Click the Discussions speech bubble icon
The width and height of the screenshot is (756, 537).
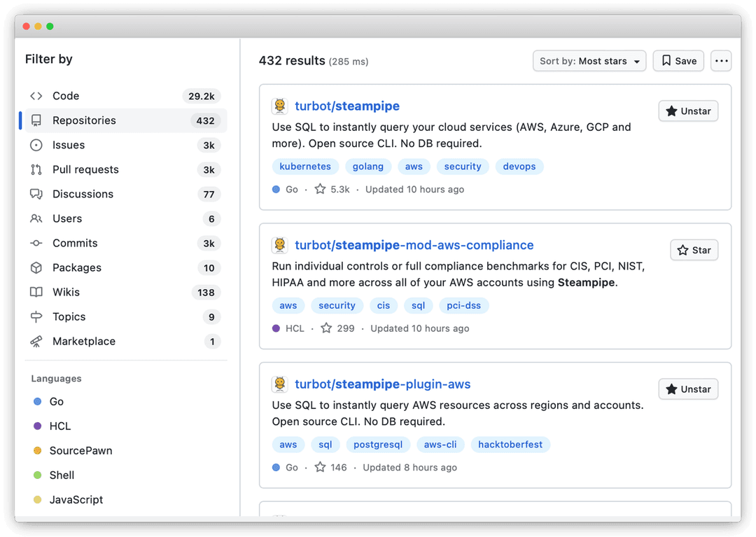pos(36,194)
